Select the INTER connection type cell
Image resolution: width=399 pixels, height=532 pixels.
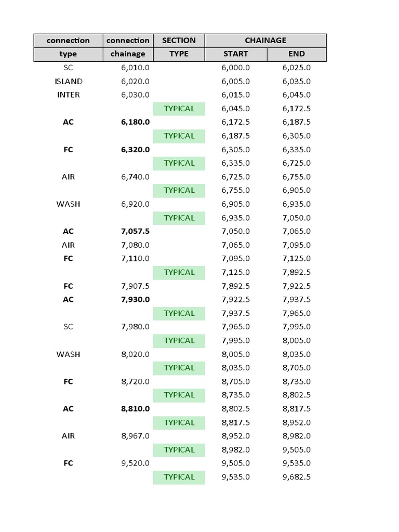[x=68, y=95]
